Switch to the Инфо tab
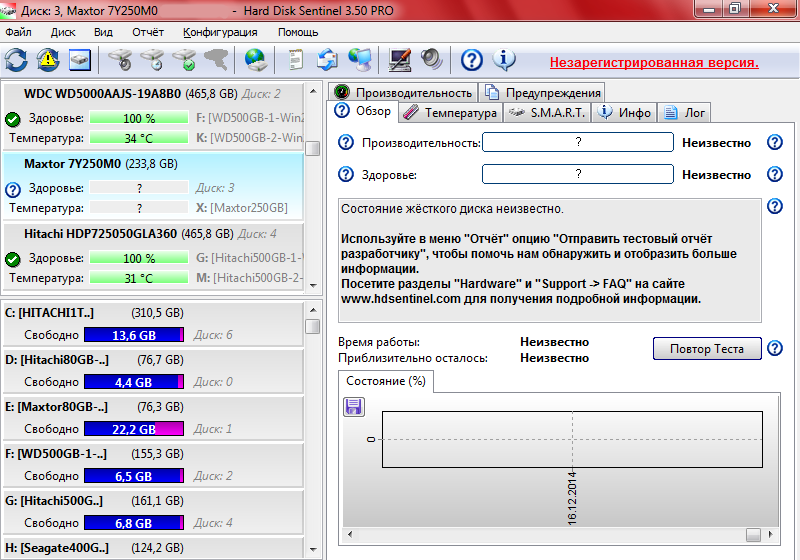The width and height of the screenshot is (800, 560). (x=624, y=113)
